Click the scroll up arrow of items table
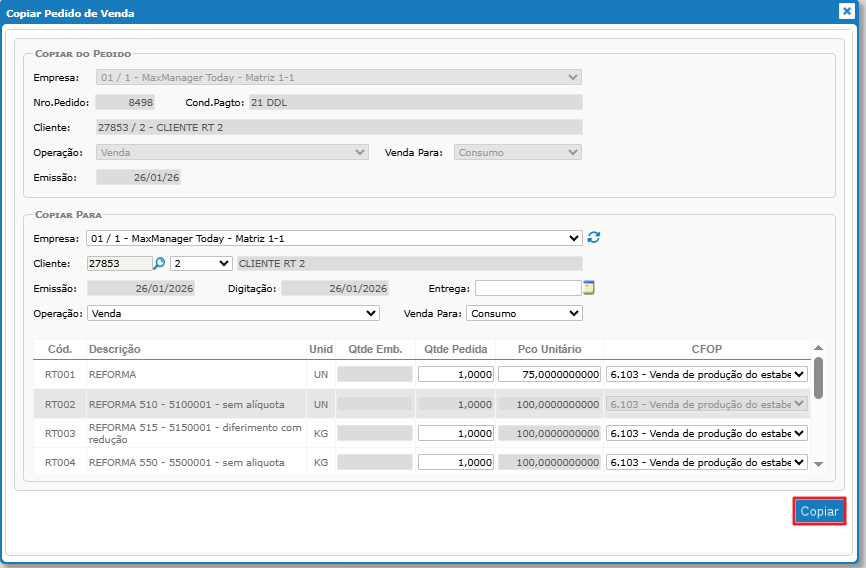The height and width of the screenshot is (568, 866). pyautogui.click(x=819, y=348)
